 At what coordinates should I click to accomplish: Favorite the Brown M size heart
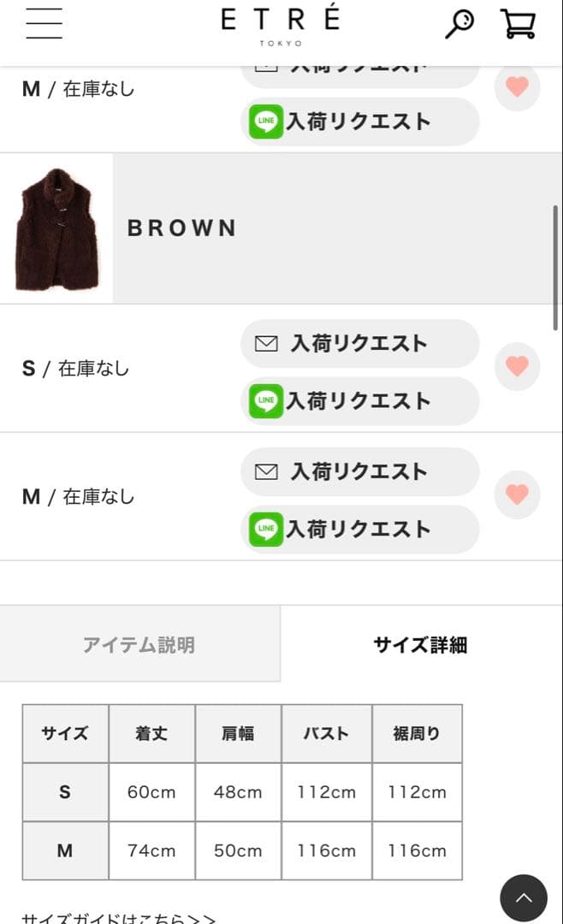coord(517,495)
